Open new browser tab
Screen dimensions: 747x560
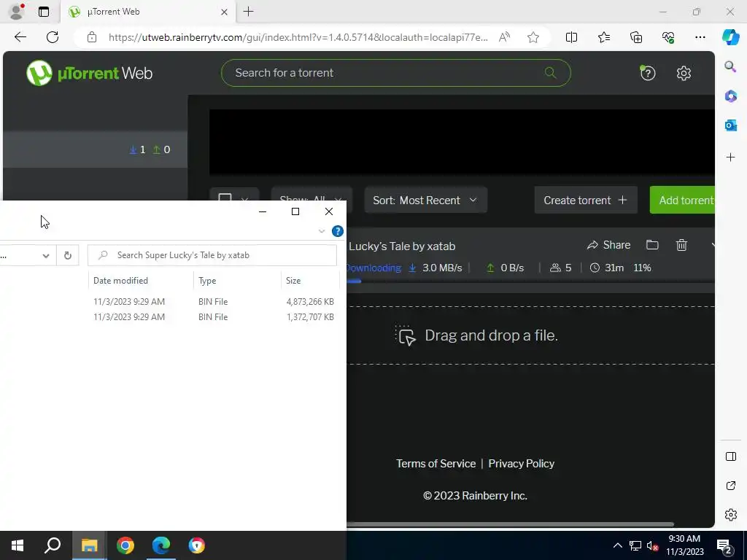coord(248,12)
